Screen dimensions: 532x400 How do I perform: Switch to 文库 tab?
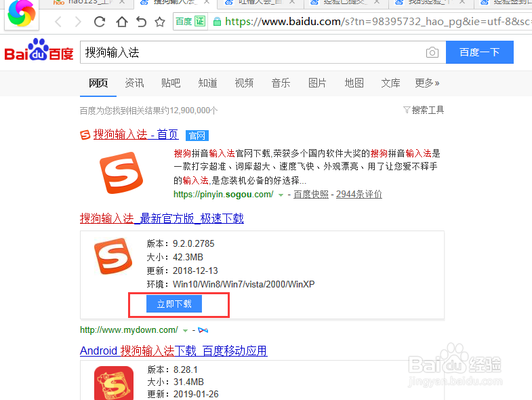click(x=390, y=83)
